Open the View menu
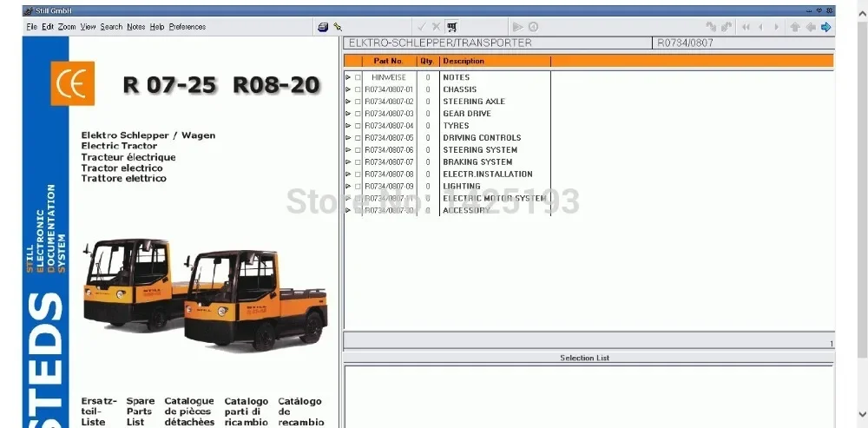The image size is (868, 428). click(88, 27)
